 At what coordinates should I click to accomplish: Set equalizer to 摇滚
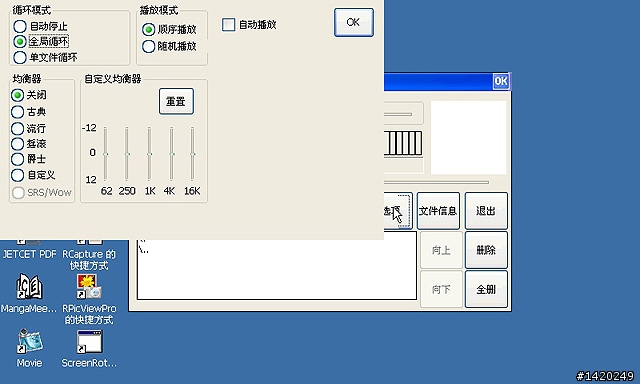17,144
